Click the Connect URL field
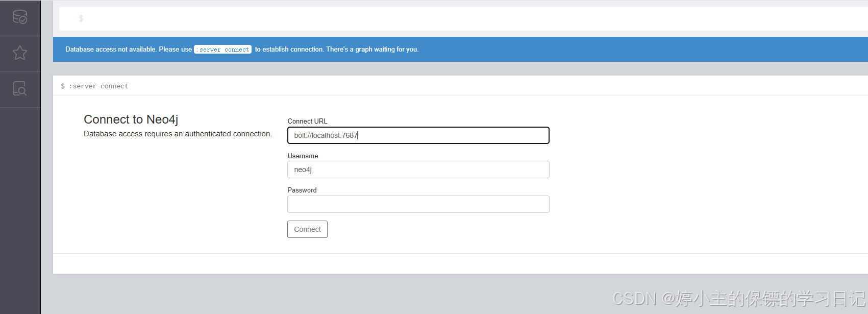Image resolution: width=868 pixels, height=314 pixels. pyautogui.click(x=418, y=135)
